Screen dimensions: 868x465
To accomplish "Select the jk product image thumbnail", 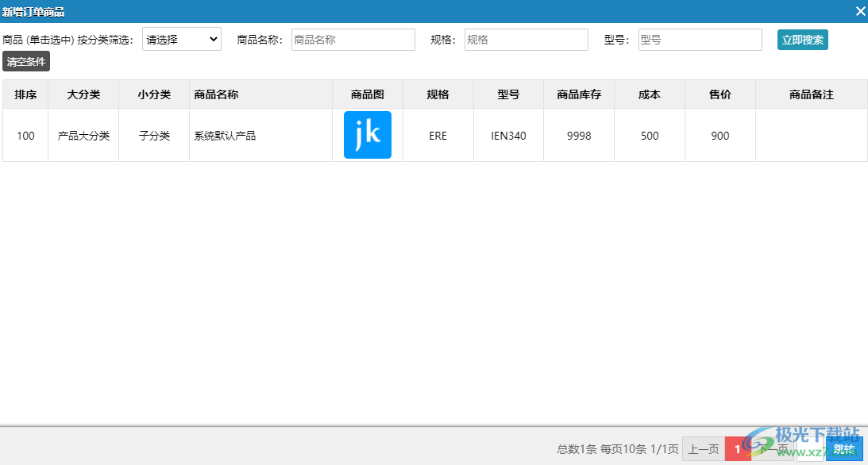I will 368,135.
